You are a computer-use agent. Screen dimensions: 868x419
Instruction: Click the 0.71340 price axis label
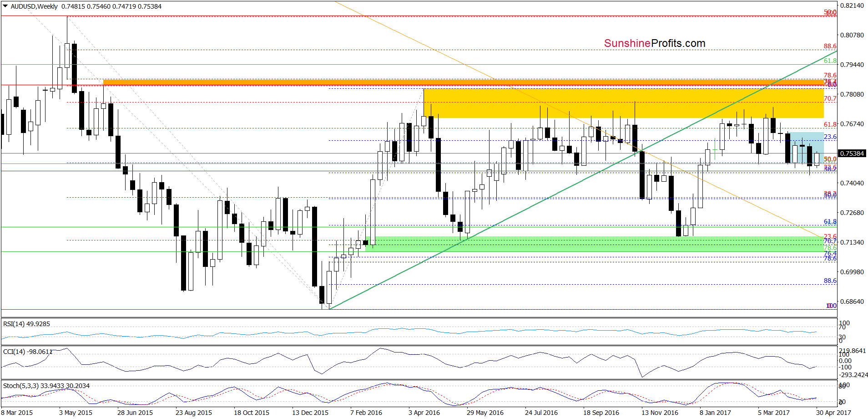(852, 242)
